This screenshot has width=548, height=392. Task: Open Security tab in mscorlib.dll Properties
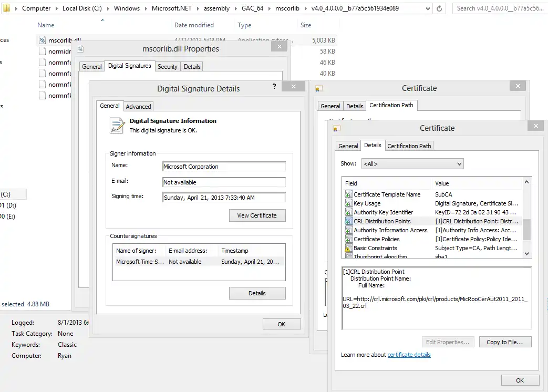pos(168,67)
